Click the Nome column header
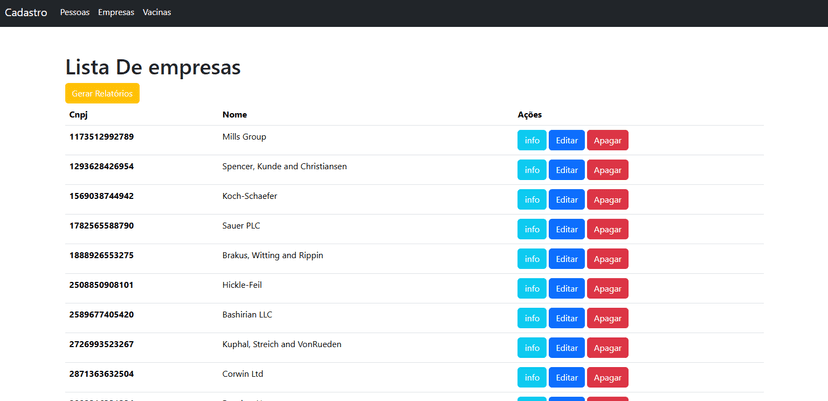Image resolution: width=828 pixels, height=401 pixels. [x=234, y=115]
